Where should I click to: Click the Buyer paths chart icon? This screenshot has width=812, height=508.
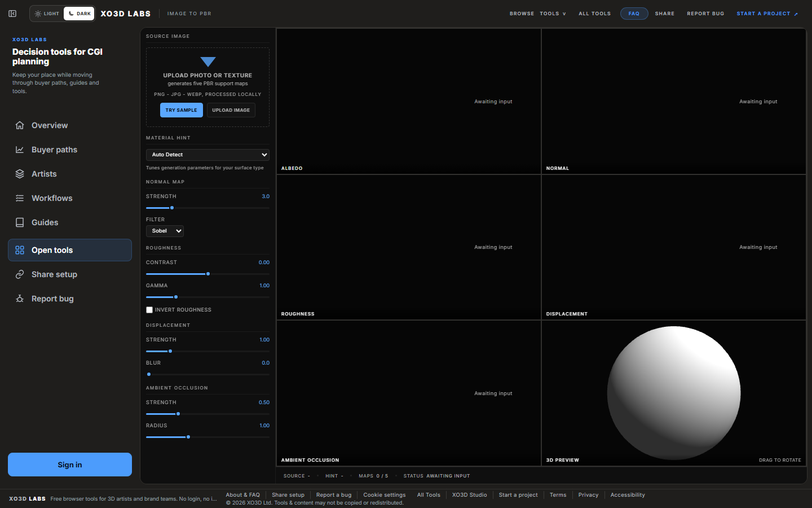[x=20, y=150]
